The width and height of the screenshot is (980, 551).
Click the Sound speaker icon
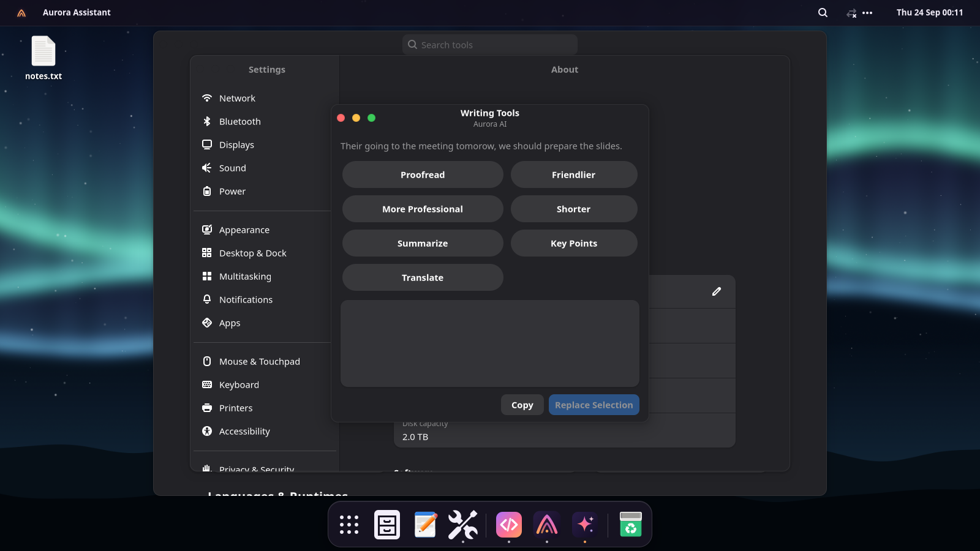207,168
